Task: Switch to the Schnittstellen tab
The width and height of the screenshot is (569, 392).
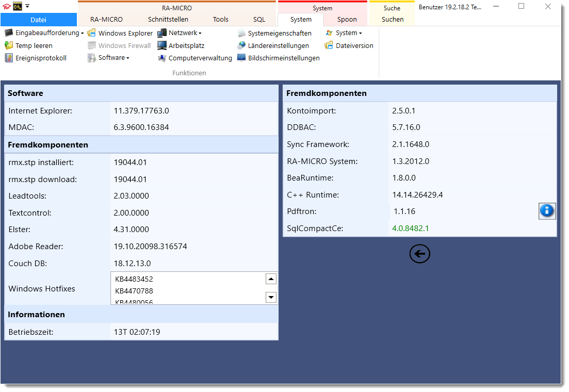Action: pyautogui.click(x=168, y=20)
